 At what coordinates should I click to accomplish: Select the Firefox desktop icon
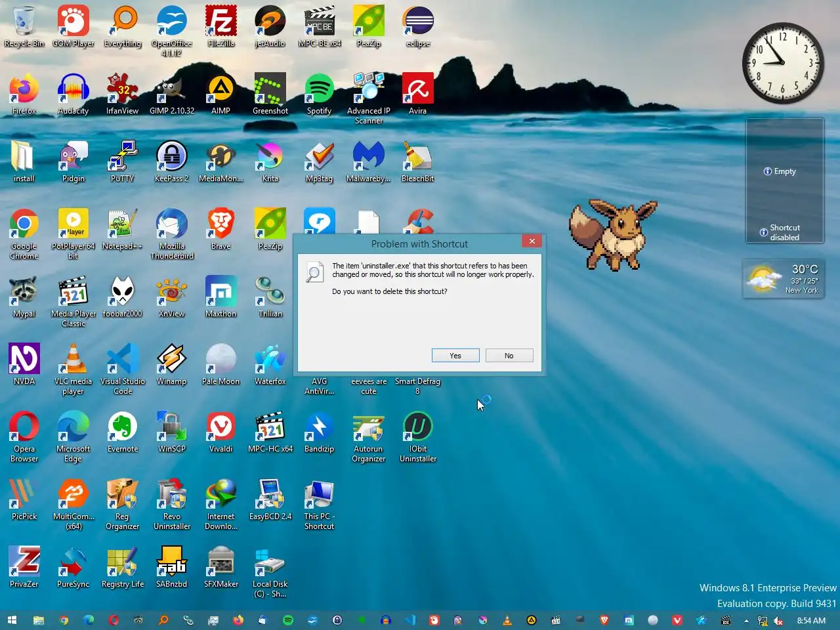coord(24,94)
